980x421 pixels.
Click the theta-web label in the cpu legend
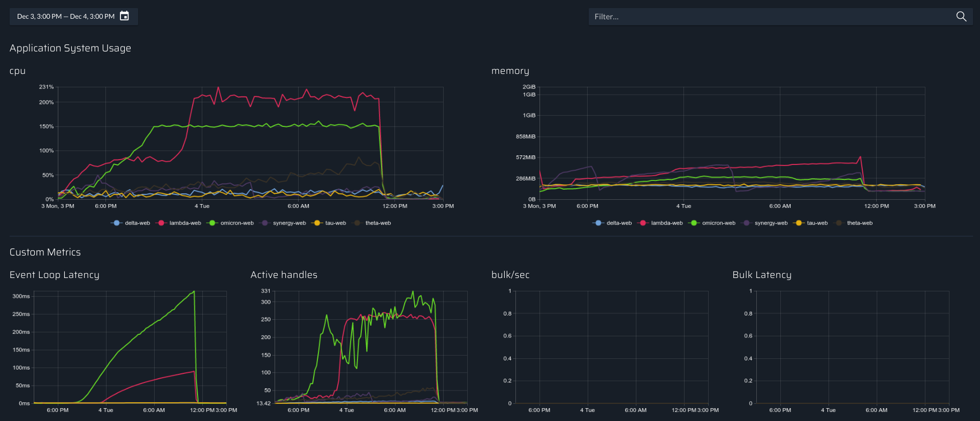(378, 223)
